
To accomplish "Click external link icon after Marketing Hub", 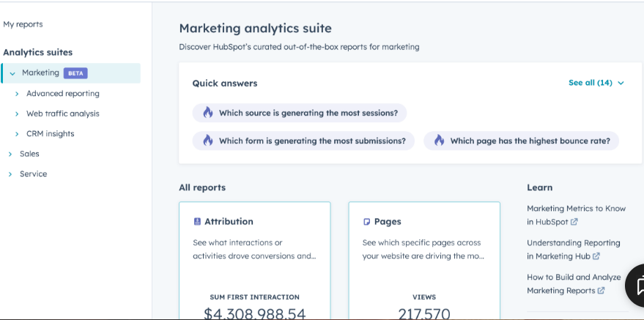I will pyautogui.click(x=596, y=256).
